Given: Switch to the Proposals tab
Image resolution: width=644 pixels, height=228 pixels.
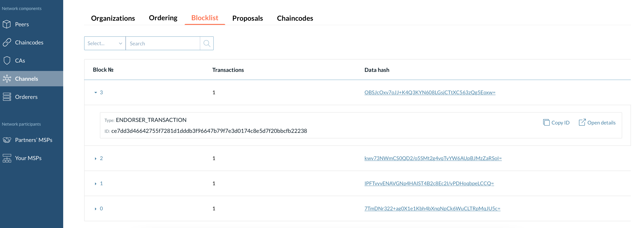Looking at the screenshot, I should [247, 18].
